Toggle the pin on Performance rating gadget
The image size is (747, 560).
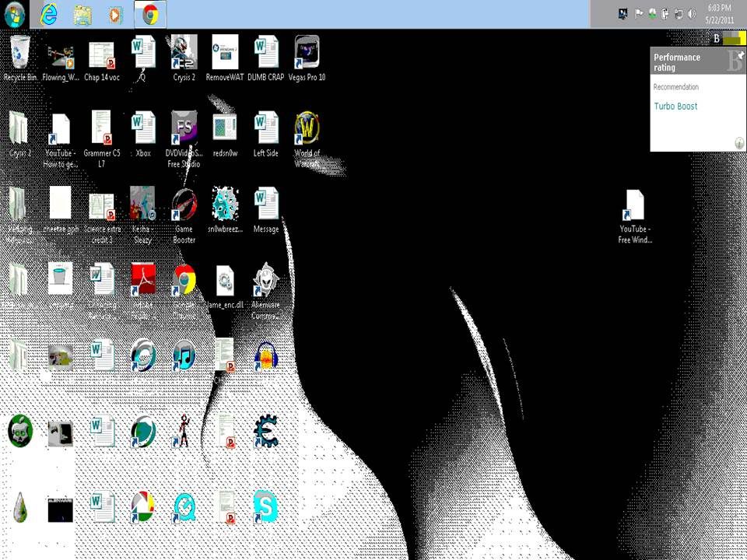coord(740,56)
